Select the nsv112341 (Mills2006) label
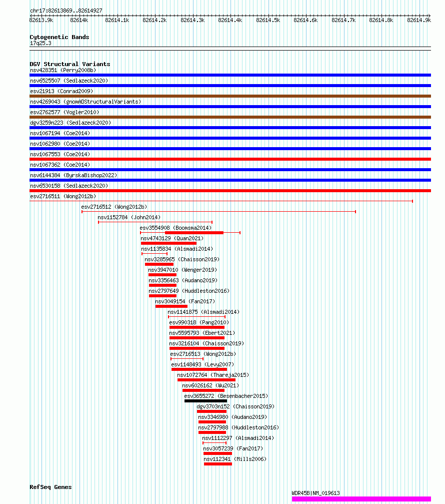The height and width of the screenshot is (504, 445). coord(235,459)
